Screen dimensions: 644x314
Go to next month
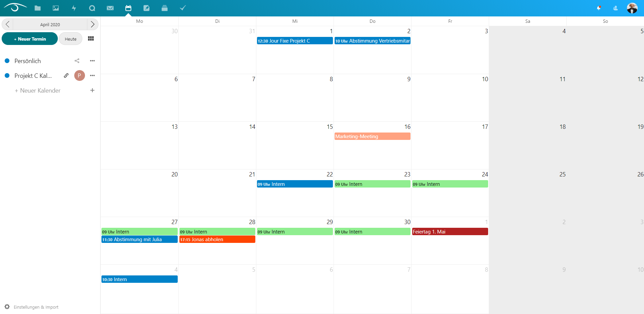[x=93, y=24]
